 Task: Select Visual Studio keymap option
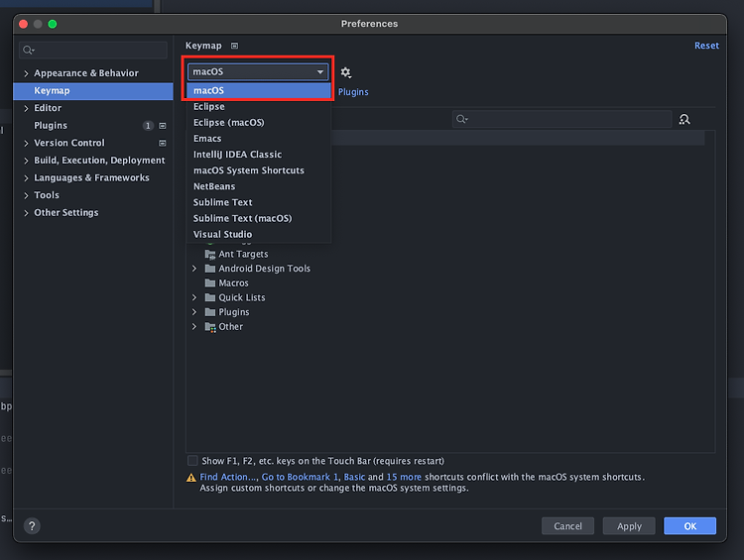point(259,234)
